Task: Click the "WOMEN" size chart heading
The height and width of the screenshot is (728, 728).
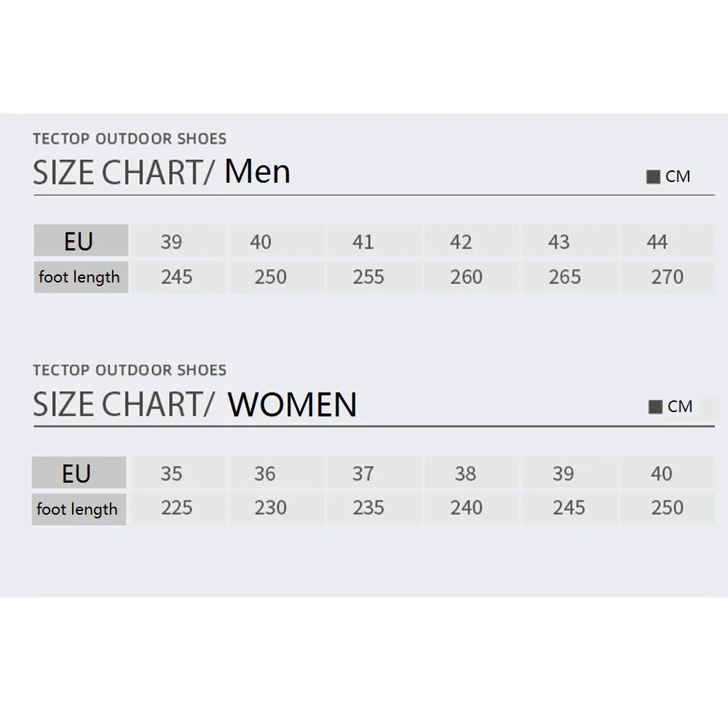Action: click(292, 405)
